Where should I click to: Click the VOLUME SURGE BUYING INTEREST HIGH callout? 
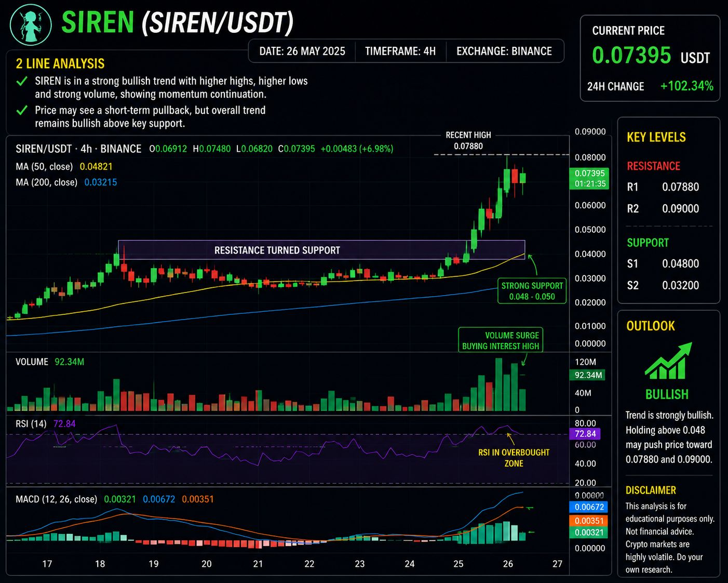pyautogui.click(x=501, y=340)
